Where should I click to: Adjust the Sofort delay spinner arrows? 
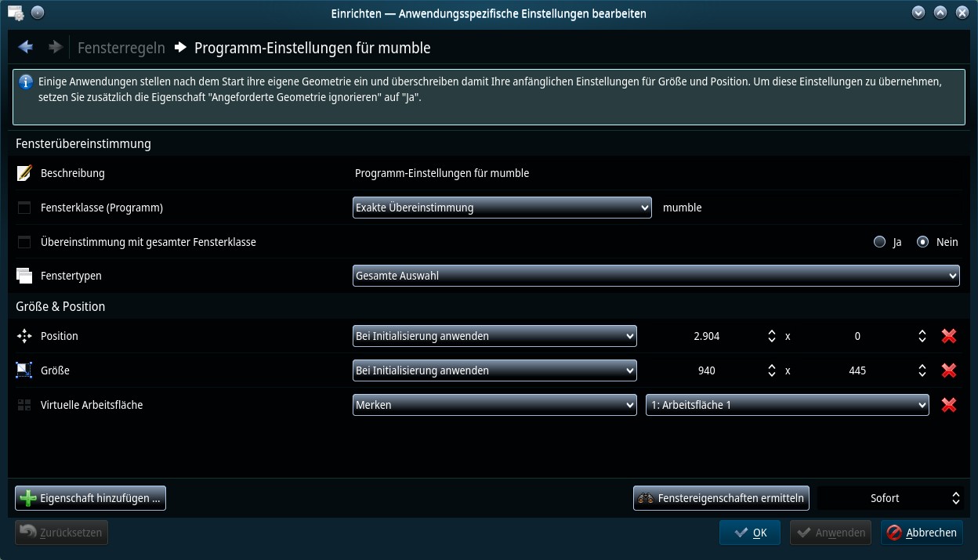956,498
